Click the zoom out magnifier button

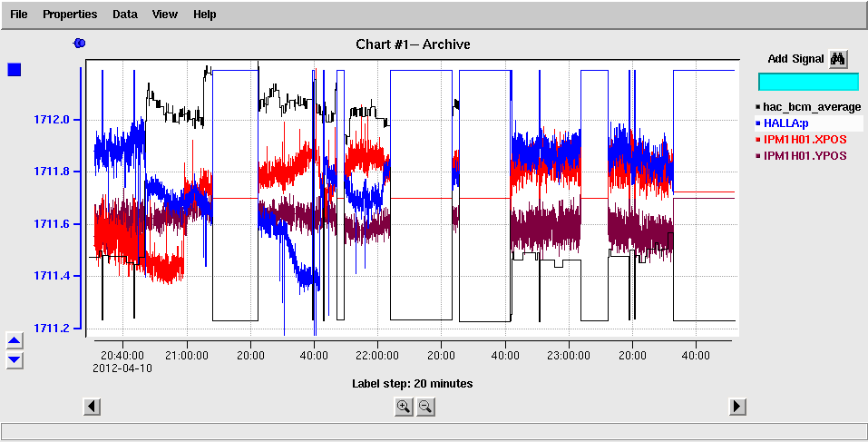coord(425,408)
